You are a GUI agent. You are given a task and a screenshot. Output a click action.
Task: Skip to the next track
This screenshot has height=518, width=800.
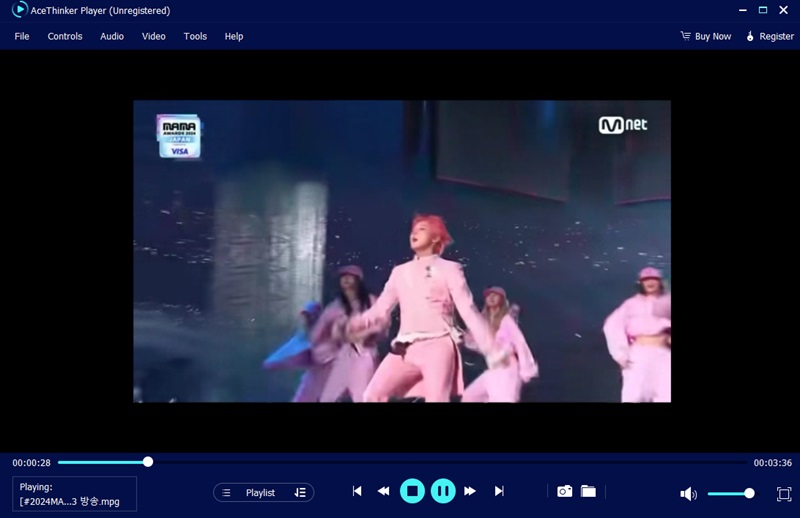pyautogui.click(x=499, y=491)
